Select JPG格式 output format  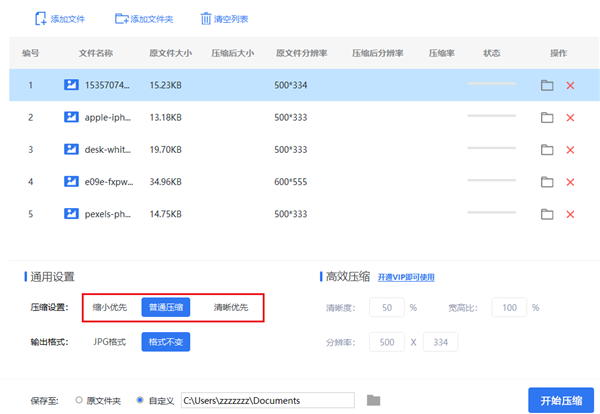click(x=109, y=342)
